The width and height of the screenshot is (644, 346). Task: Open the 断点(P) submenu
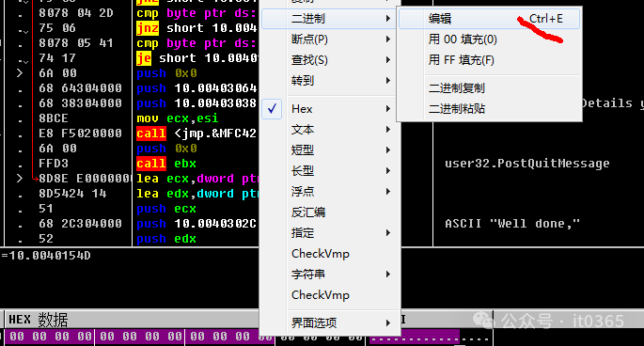330,39
